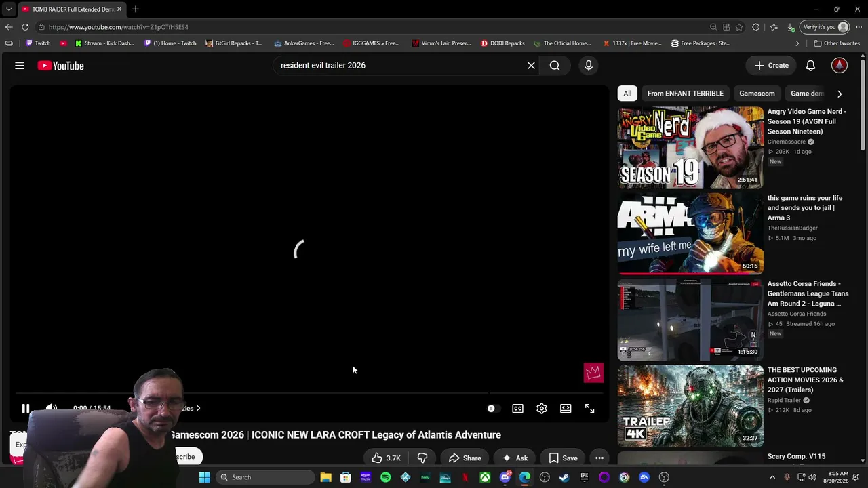Image resolution: width=868 pixels, height=488 pixels.
Task: Go back in the browser
Action: point(8,27)
